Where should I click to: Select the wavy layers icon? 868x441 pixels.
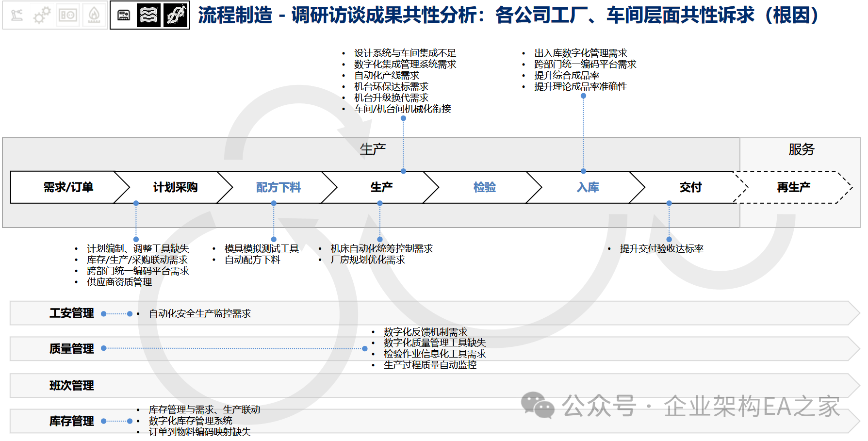point(148,16)
